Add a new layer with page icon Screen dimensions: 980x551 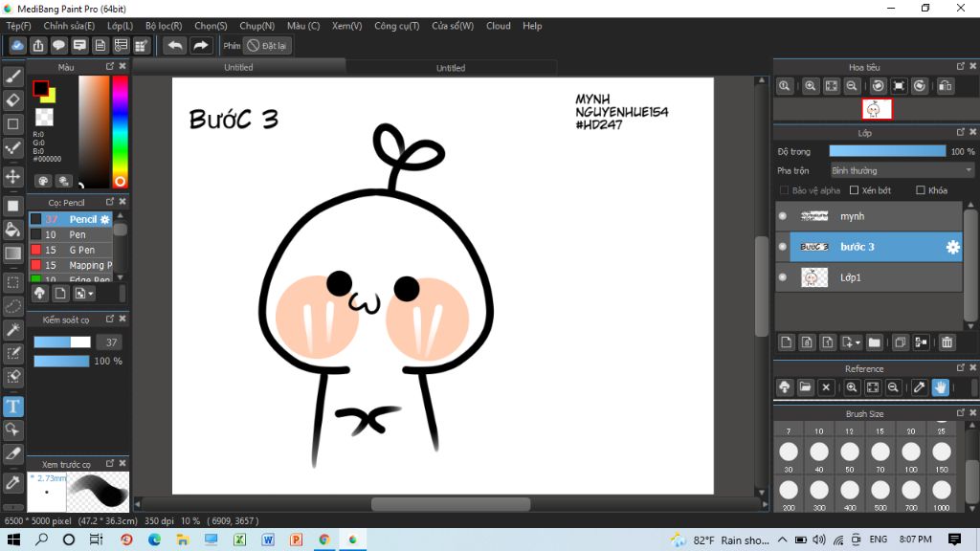pos(787,342)
